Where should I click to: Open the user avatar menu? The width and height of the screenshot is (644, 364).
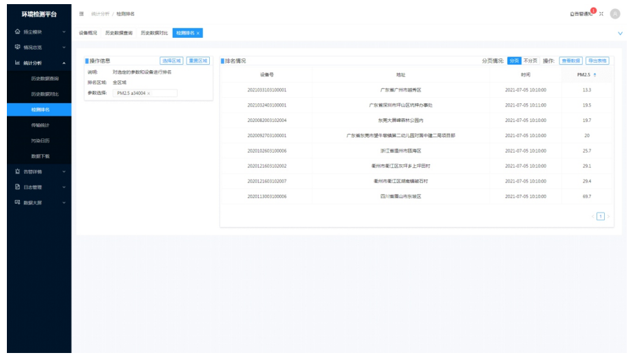tap(614, 14)
